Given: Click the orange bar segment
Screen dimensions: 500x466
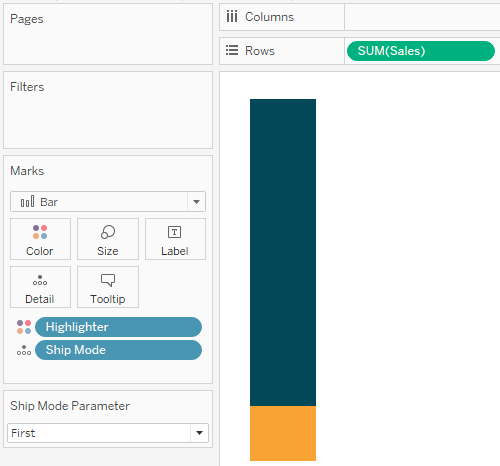Looking at the screenshot, I should 283,433.
